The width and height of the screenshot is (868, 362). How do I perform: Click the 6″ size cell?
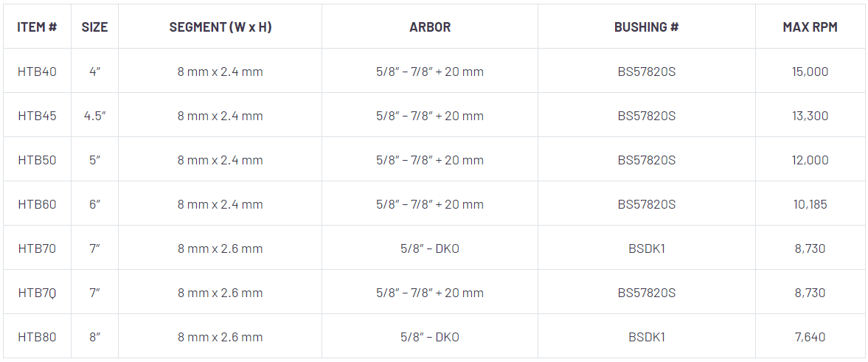click(94, 204)
